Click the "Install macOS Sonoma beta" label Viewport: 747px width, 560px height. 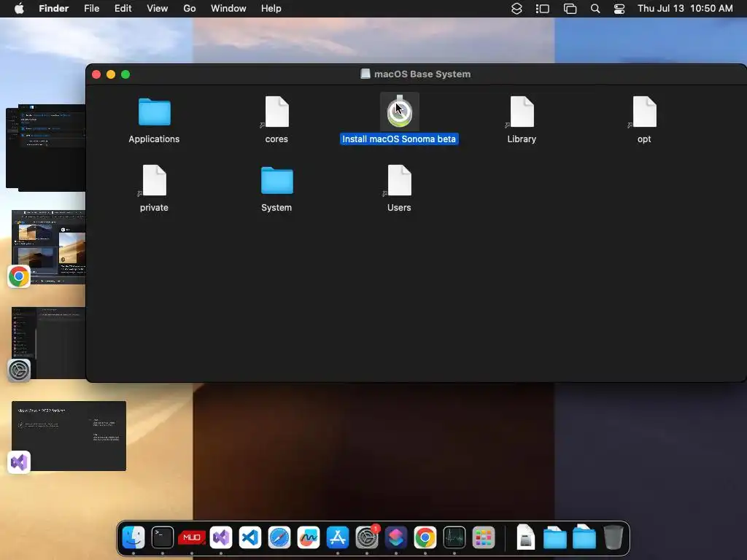click(x=399, y=139)
